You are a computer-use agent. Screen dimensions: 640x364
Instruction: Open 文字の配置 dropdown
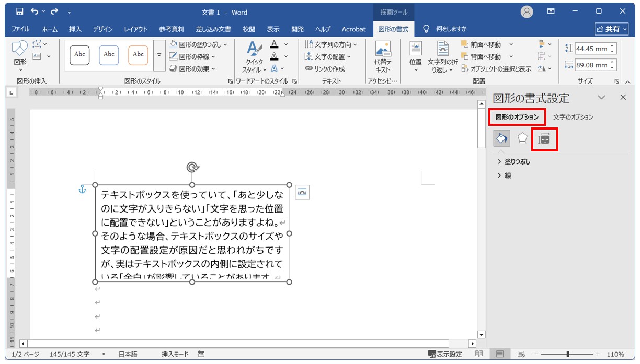(327, 56)
